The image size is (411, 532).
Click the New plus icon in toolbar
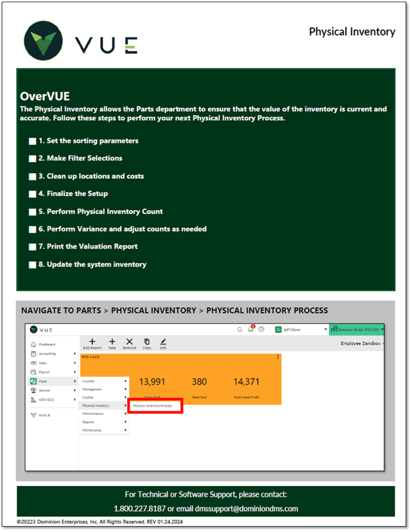click(x=112, y=341)
